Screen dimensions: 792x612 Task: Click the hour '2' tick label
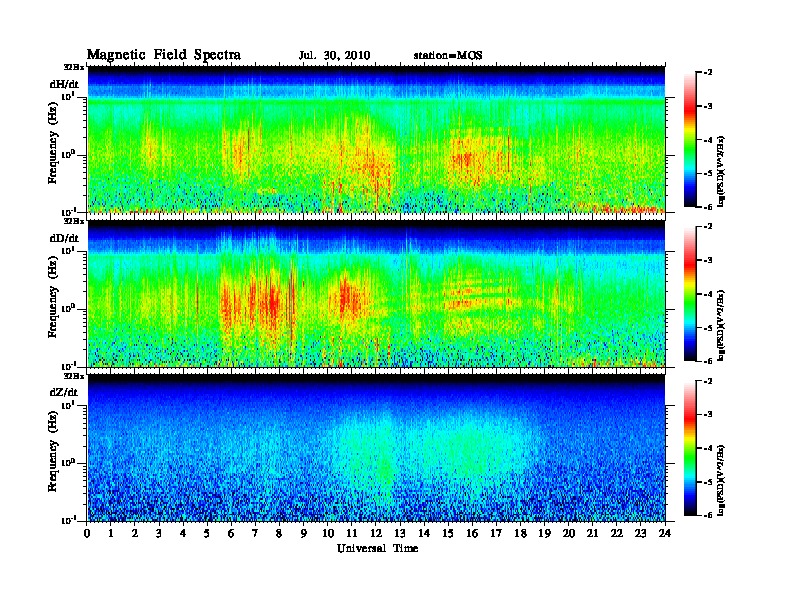tap(135, 533)
